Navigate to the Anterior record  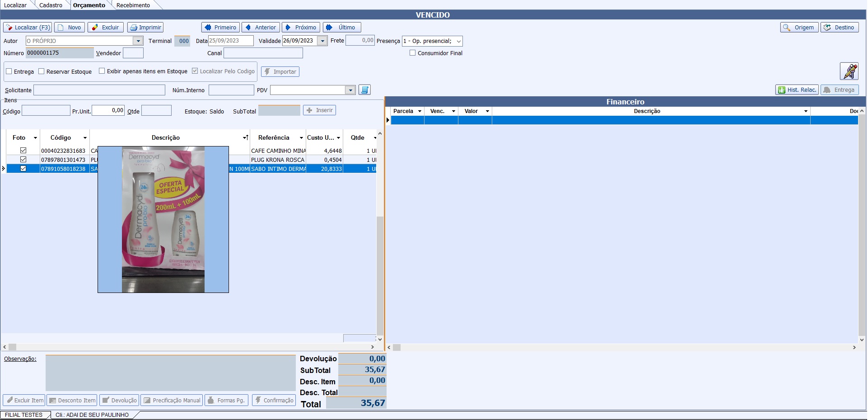[261, 28]
